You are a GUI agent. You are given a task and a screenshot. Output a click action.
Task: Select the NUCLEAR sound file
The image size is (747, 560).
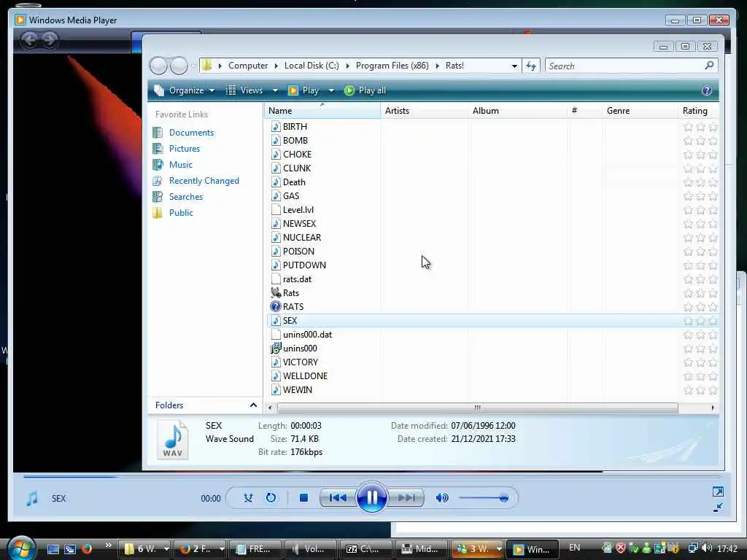(x=301, y=238)
